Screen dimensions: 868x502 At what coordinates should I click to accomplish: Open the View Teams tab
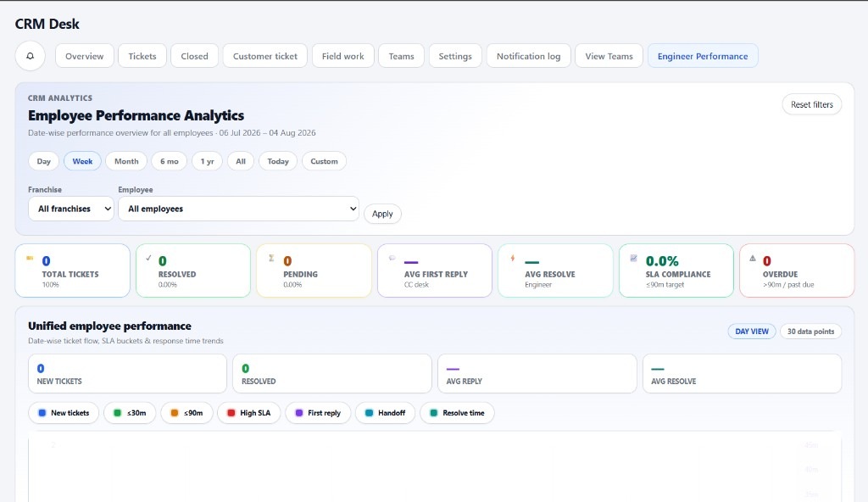(x=609, y=56)
